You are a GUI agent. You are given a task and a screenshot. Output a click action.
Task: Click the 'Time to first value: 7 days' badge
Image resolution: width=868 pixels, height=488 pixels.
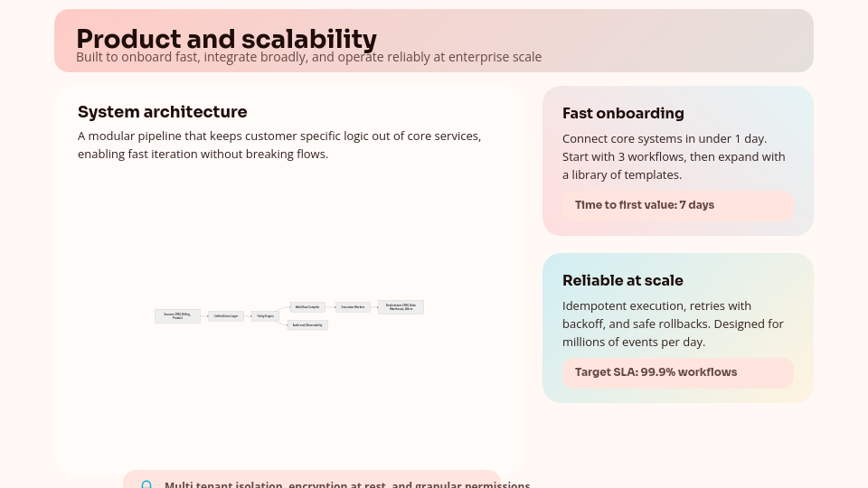coord(676,205)
